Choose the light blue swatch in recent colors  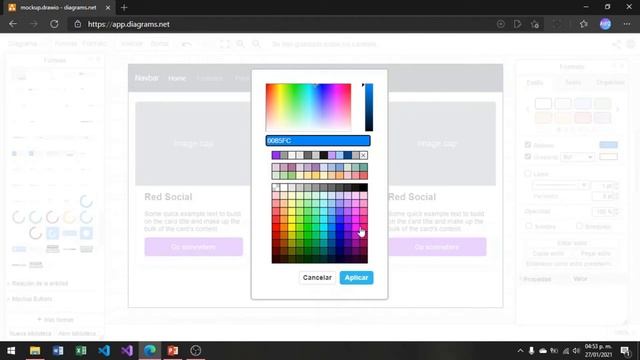[x=340, y=156]
